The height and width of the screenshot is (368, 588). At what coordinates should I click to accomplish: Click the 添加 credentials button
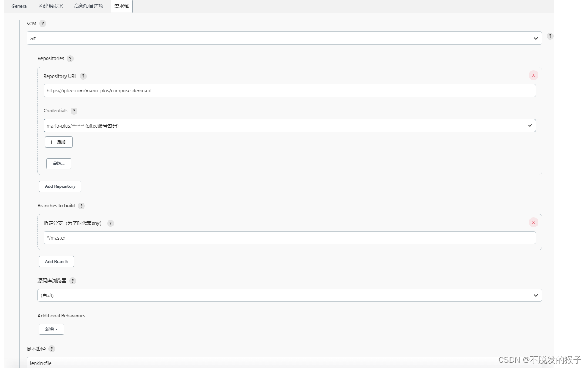tap(59, 142)
